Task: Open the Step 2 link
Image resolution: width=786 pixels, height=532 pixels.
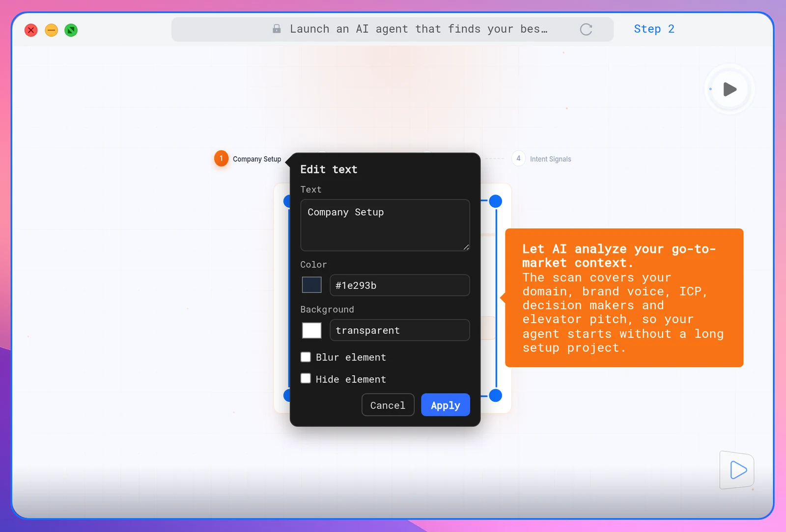Action: [654, 29]
